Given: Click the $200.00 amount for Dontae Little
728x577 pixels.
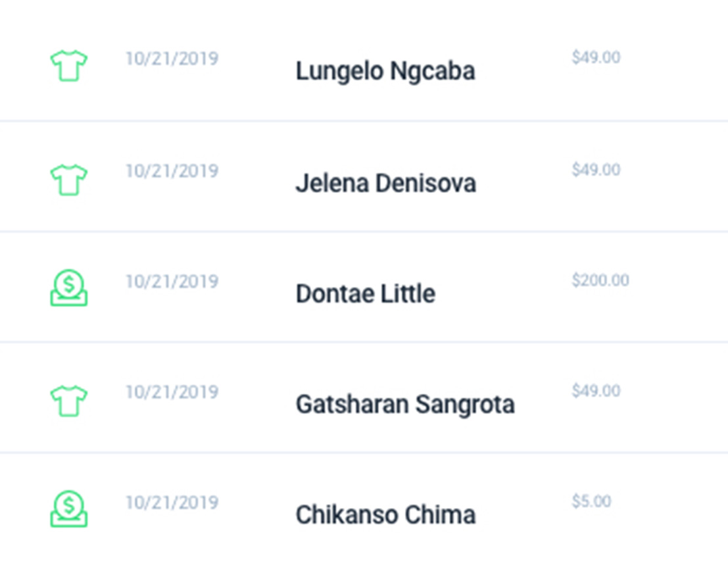Looking at the screenshot, I should tap(600, 280).
